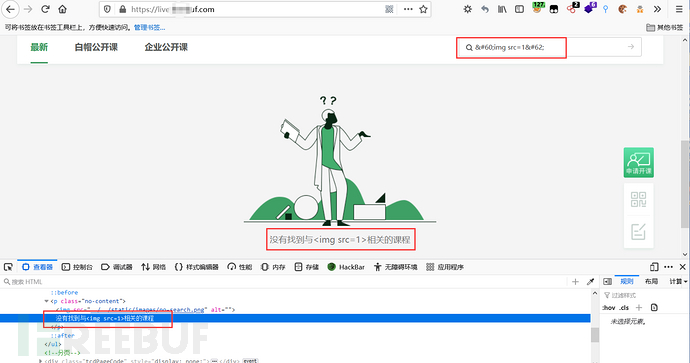Open the green 申请开课 floating icon
Image resolution: width=690 pixels, height=363 pixels.
[639, 162]
